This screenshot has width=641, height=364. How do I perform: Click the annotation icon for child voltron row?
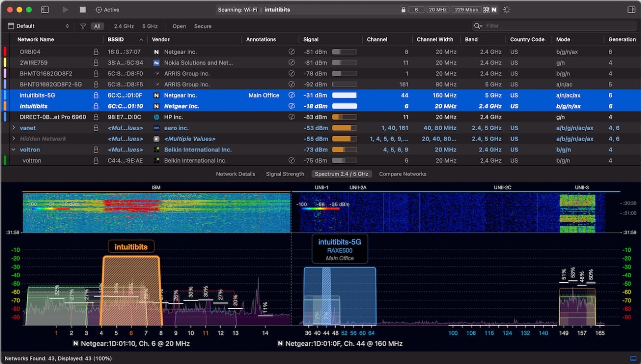pos(291,160)
